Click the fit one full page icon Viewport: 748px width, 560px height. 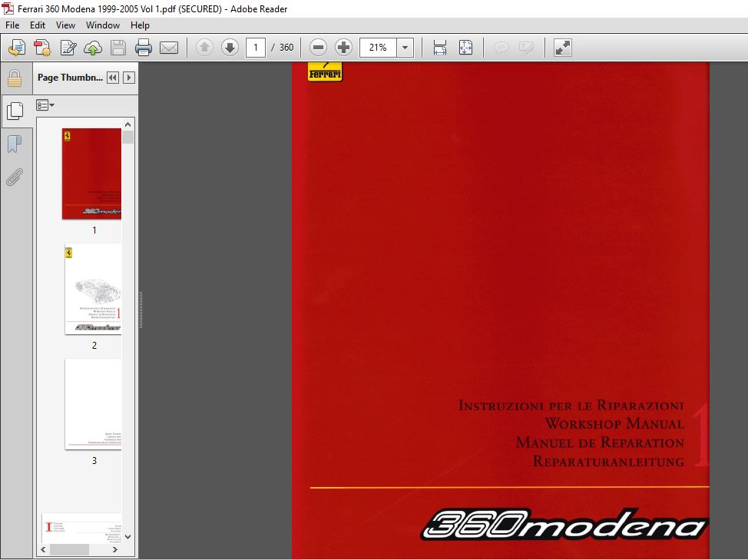coord(465,47)
